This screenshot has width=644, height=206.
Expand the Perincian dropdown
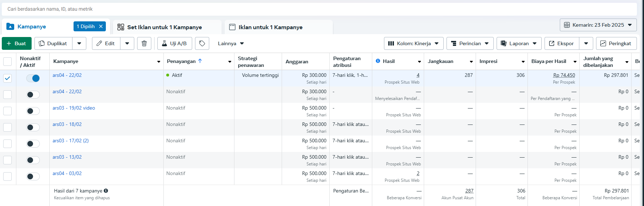(470, 43)
